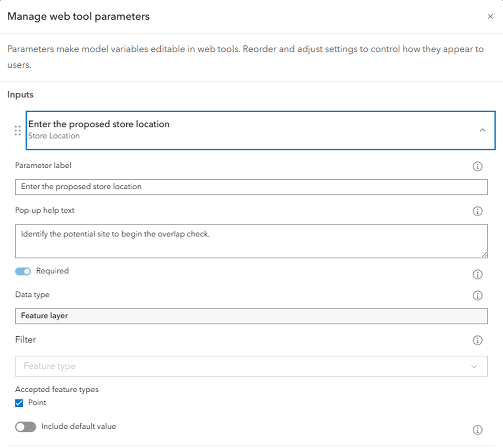Click the resize grip of help text area
This screenshot has width=503, height=448.
[484, 255]
